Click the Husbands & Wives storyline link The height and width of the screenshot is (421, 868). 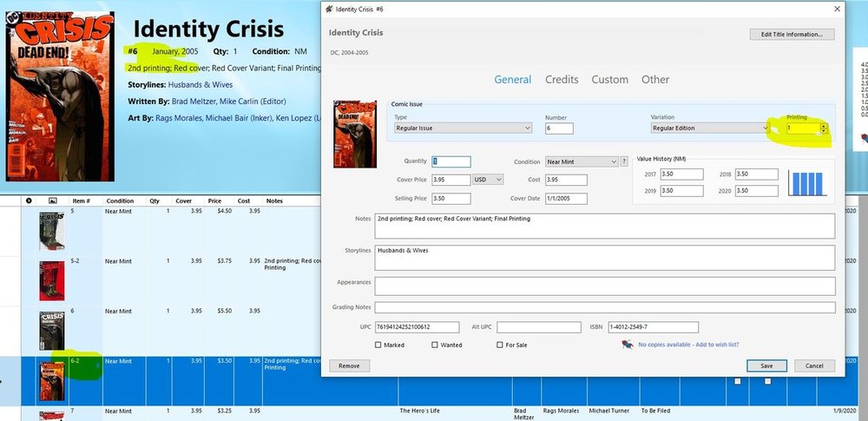[201, 85]
